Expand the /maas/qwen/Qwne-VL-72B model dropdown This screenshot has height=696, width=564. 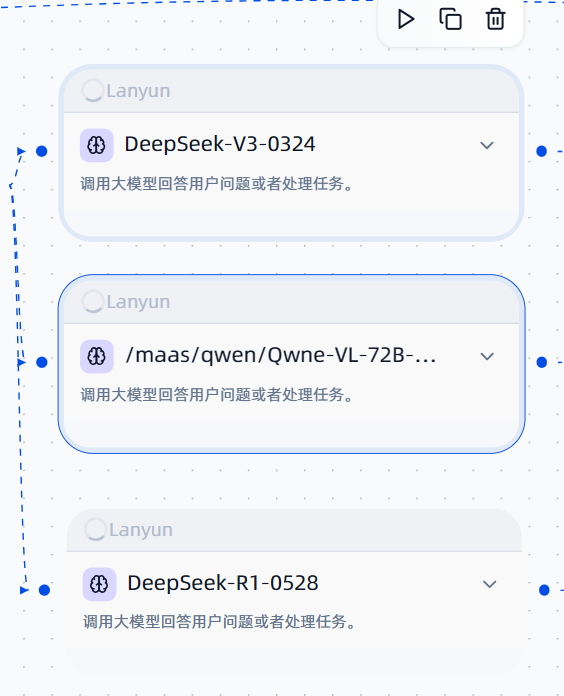487,356
